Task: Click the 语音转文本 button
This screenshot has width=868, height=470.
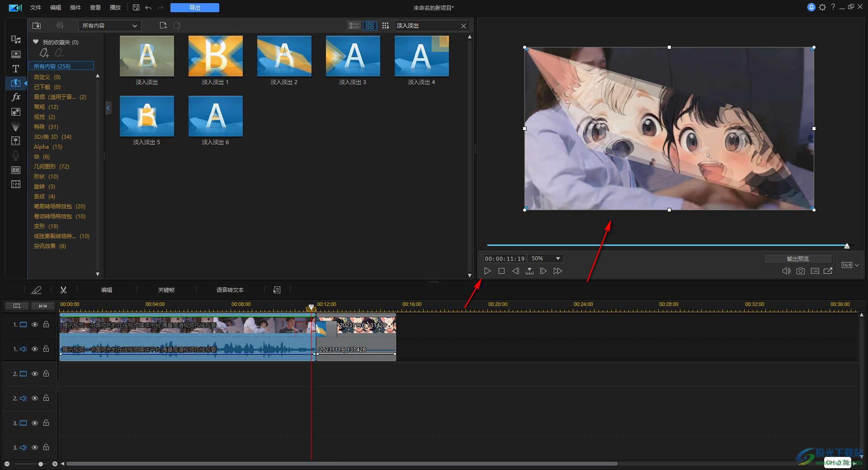Action: [x=230, y=290]
